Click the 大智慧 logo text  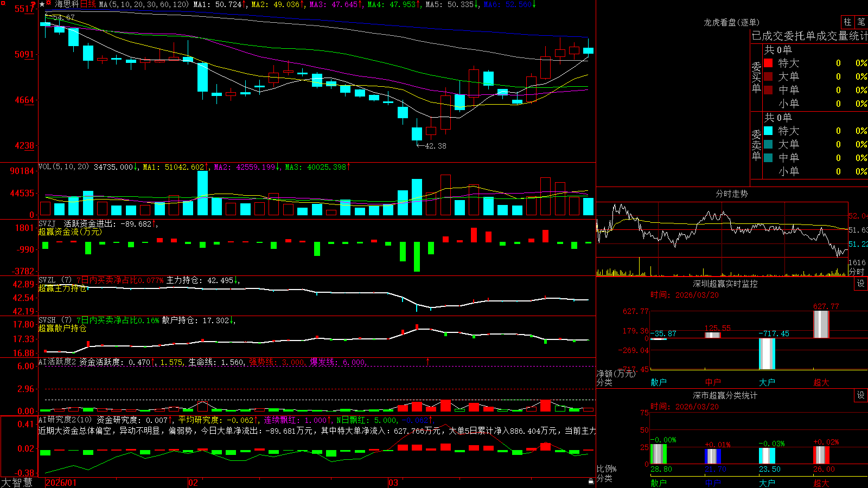click(x=17, y=483)
